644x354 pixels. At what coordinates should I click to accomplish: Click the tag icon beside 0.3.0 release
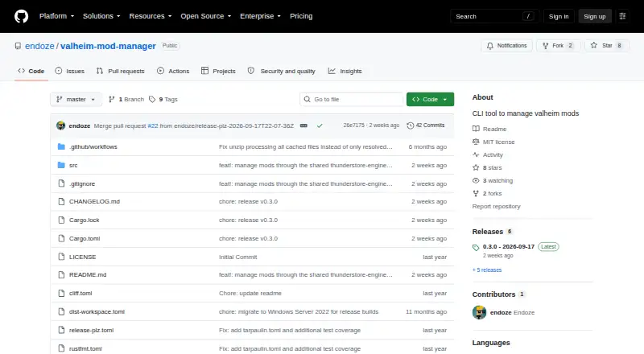click(476, 247)
